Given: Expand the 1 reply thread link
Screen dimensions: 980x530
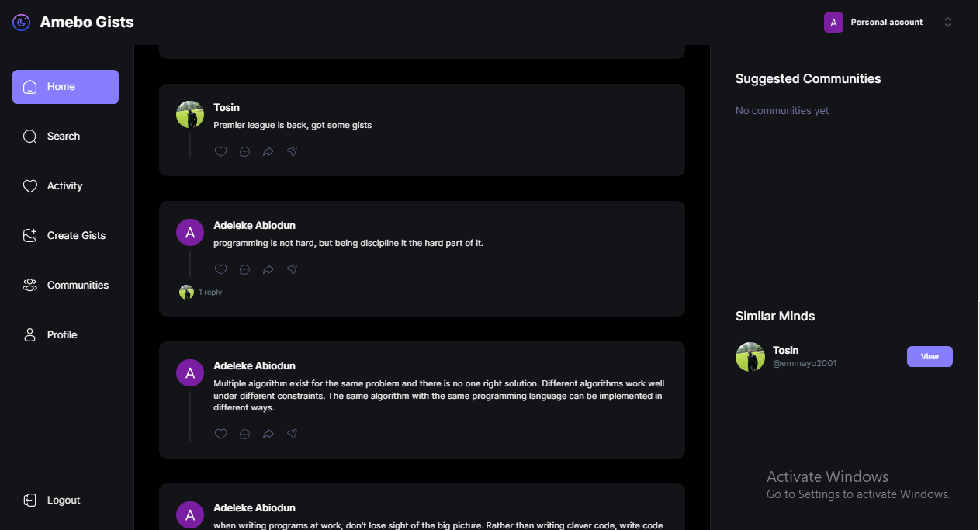Looking at the screenshot, I should tap(210, 293).
